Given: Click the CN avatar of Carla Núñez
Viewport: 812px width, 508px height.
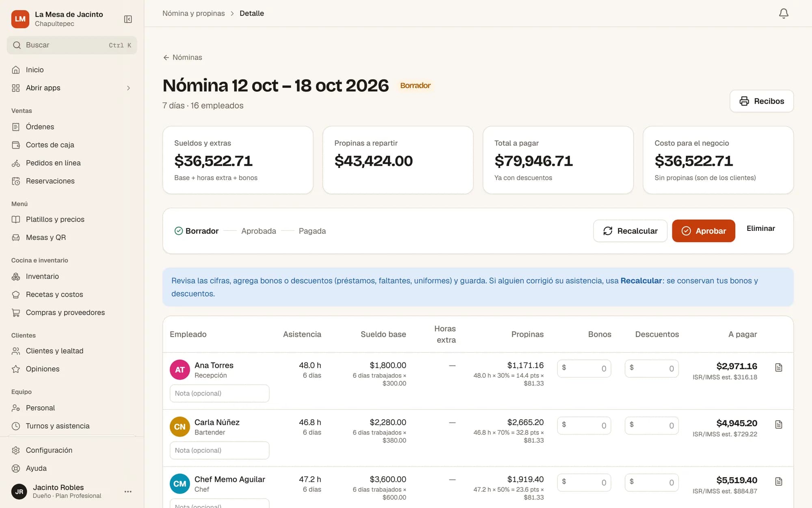Looking at the screenshot, I should [179, 427].
